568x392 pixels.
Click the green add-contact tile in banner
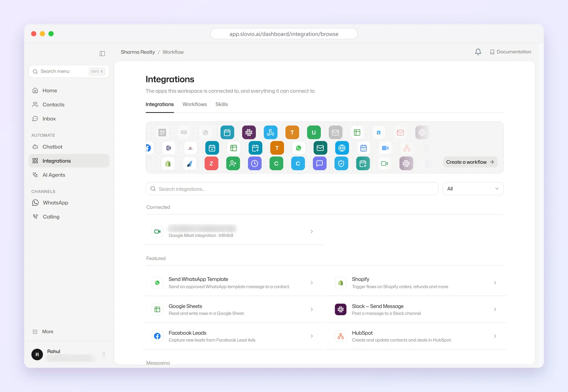coord(233,164)
